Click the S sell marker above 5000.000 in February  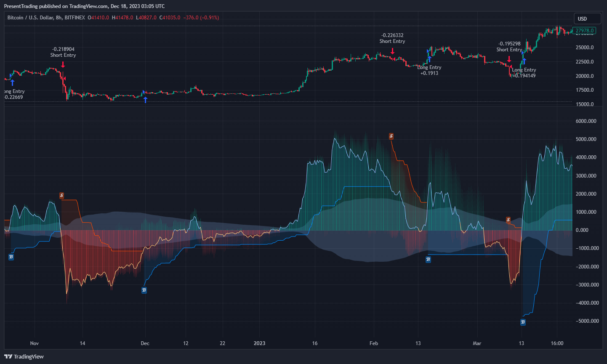tap(391, 136)
